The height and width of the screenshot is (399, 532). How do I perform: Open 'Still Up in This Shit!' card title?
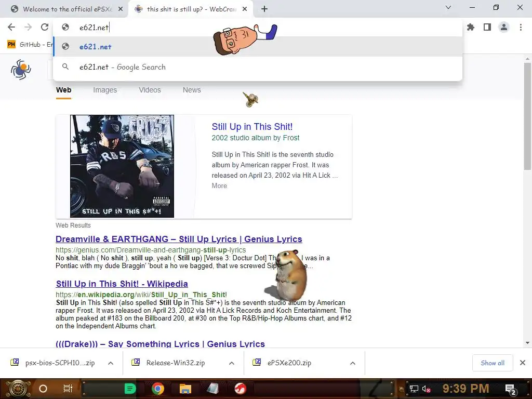[x=252, y=127]
